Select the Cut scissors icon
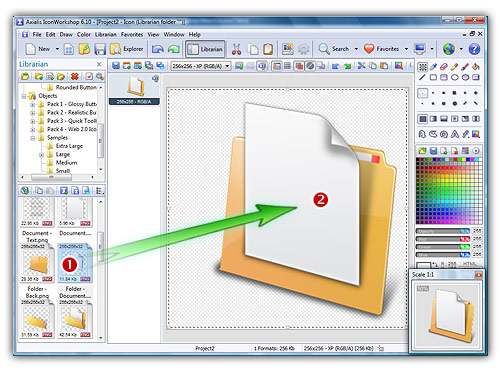This screenshot has height=375, width=500. 236,49
